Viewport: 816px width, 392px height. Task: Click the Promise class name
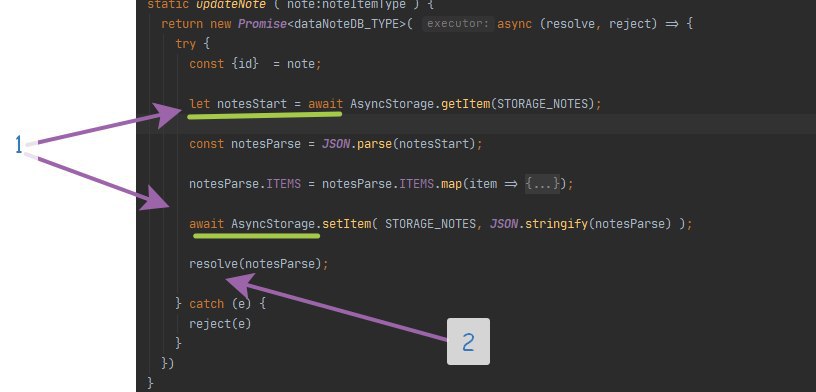pyautogui.click(x=263, y=24)
